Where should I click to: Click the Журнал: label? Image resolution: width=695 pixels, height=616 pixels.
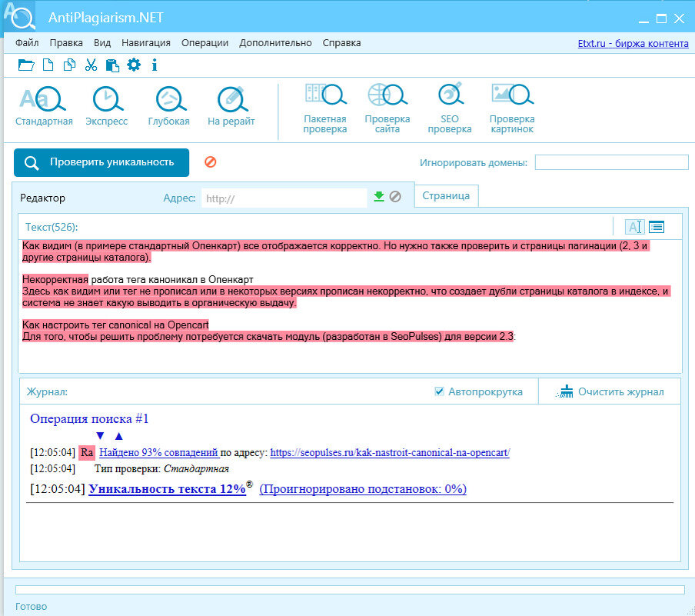47,392
